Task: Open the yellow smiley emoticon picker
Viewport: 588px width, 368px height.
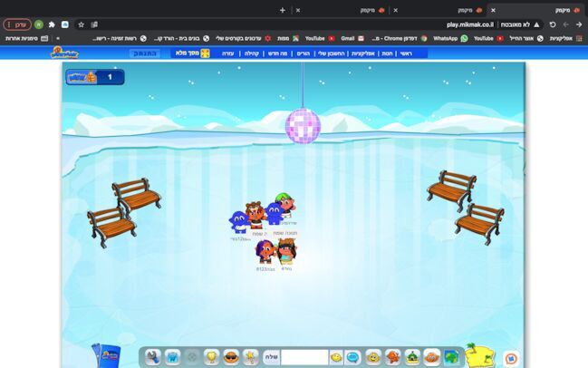Action: tap(336, 357)
